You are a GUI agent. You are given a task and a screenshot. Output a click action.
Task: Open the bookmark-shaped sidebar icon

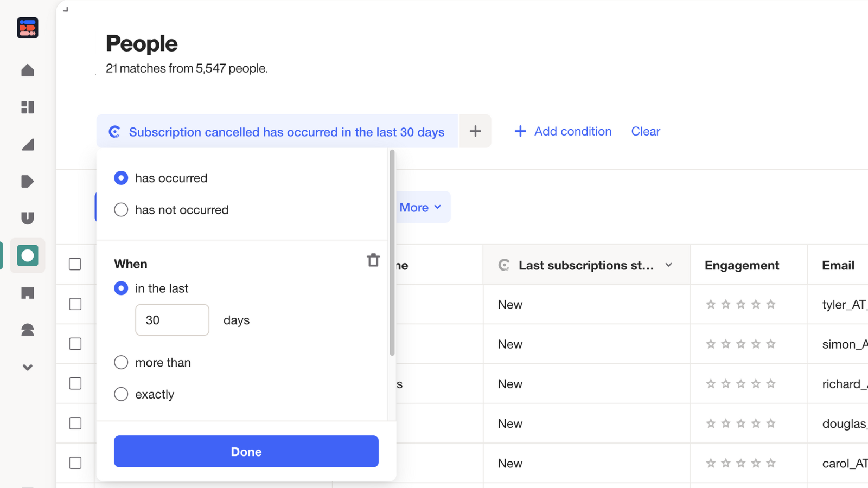28,293
